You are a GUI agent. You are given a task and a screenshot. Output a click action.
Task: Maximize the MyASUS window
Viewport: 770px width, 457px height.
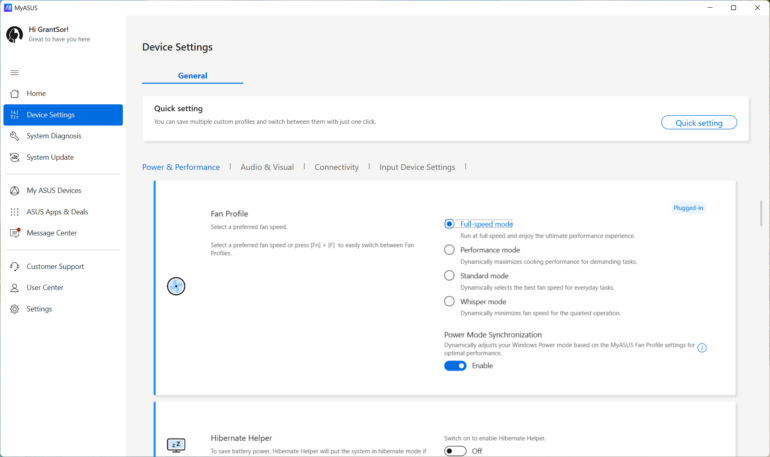click(734, 8)
